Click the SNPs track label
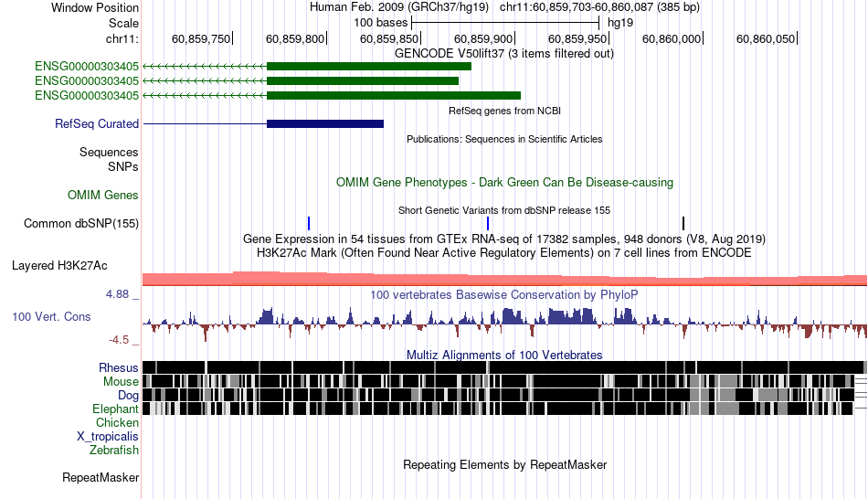This screenshot has height=499, width=868. pyautogui.click(x=123, y=166)
